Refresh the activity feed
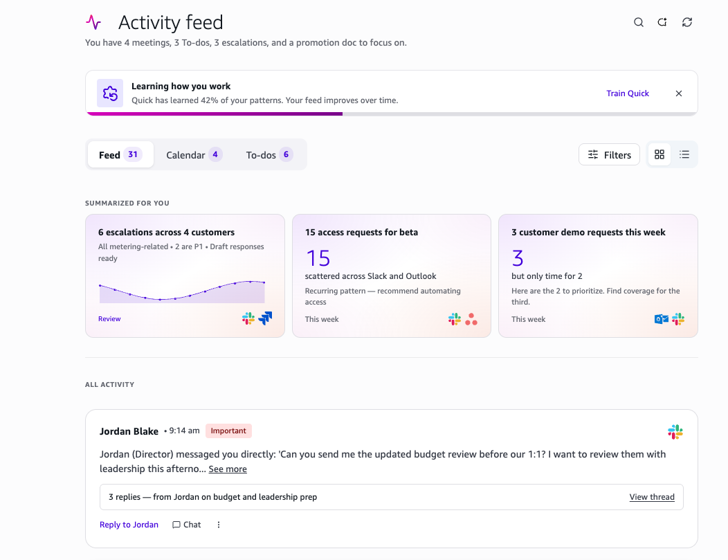This screenshot has width=728, height=560. (x=687, y=22)
